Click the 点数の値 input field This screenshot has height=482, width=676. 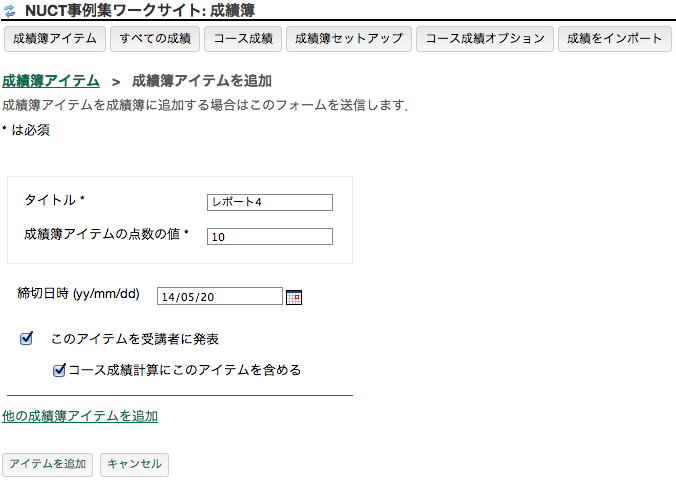tap(270, 237)
